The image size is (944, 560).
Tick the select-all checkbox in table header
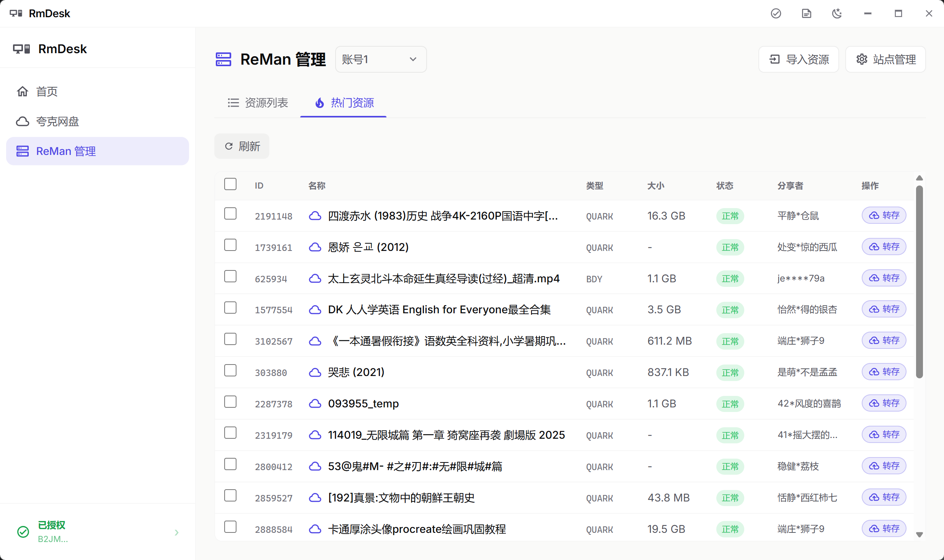pyautogui.click(x=230, y=184)
